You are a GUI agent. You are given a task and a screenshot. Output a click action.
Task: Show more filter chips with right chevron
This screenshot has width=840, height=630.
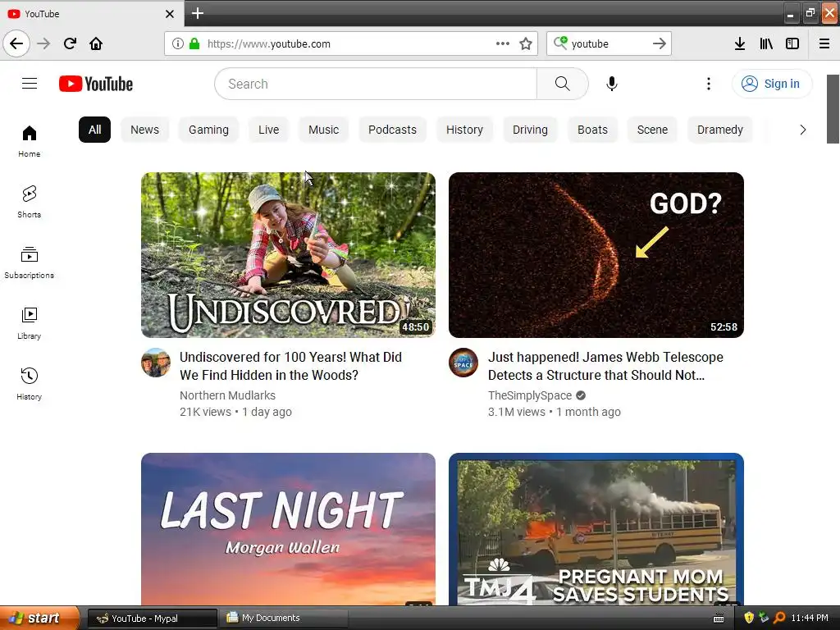tap(802, 130)
